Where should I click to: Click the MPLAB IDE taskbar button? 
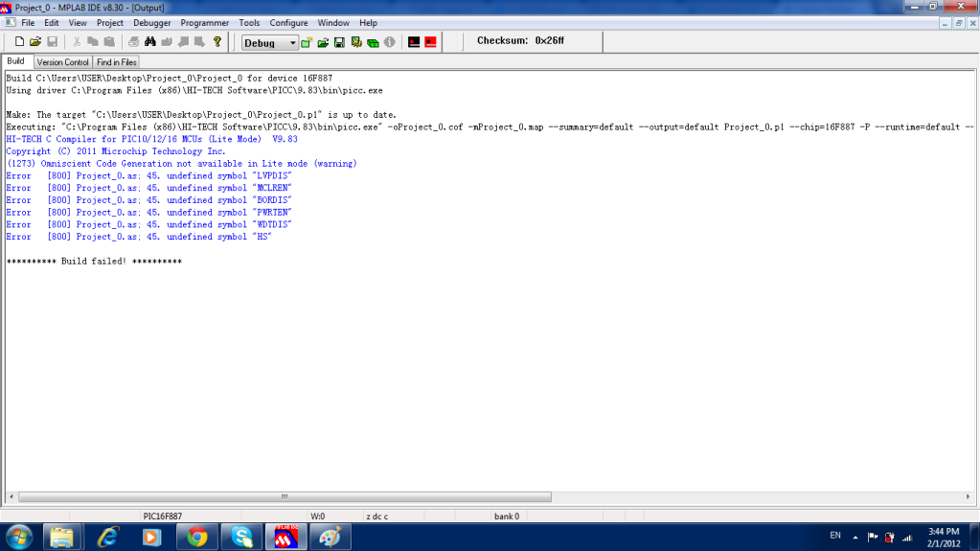click(285, 538)
